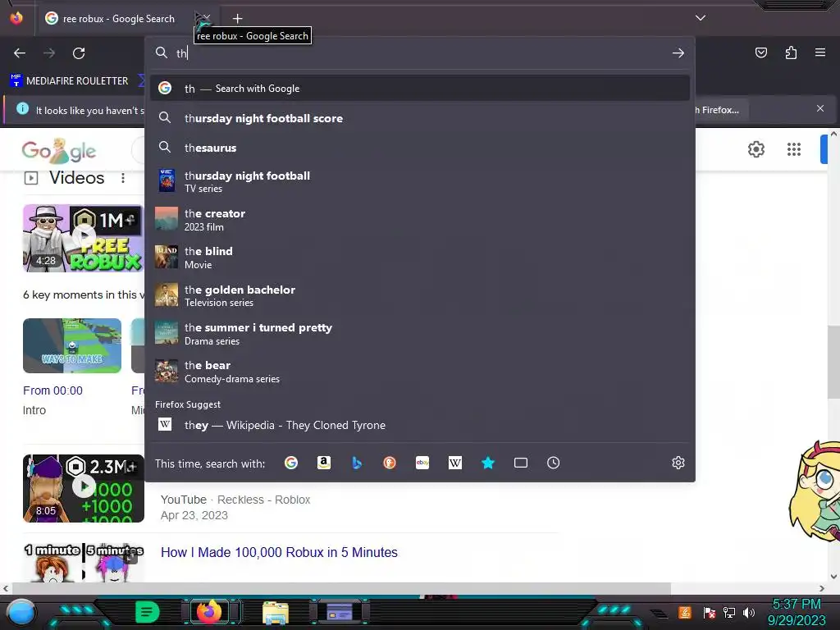Click the address bar input field
The width and height of the screenshot is (840, 630).
pos(421,53)
